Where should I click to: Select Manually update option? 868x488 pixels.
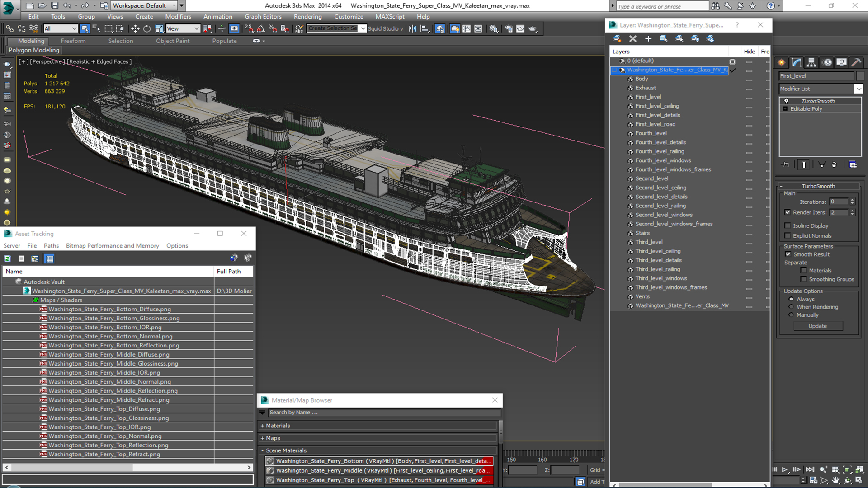791,315
